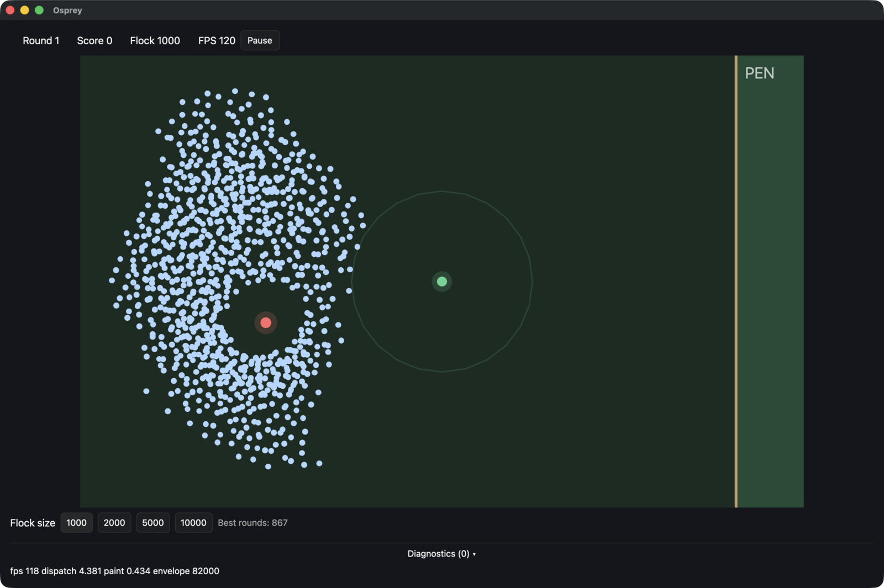Set flock size to 1000
This screenshot has height=588, width=884.
click(x=76, y=523)
